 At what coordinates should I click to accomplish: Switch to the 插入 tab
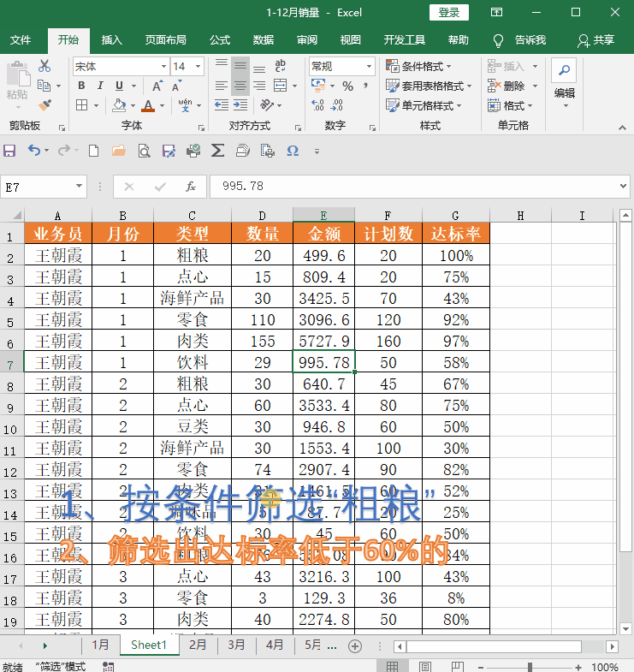click(x=112, y=40)
